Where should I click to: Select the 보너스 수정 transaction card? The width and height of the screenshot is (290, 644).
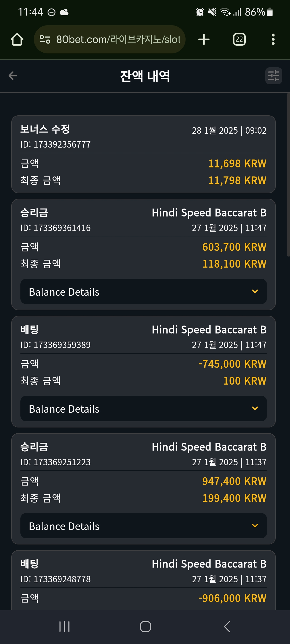tap(143, 154)
